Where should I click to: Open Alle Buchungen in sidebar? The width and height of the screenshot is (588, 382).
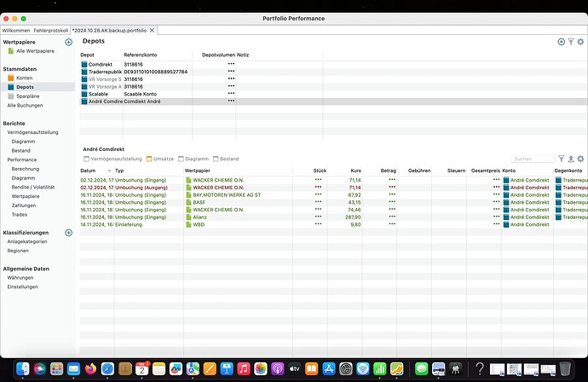(25, 106)
